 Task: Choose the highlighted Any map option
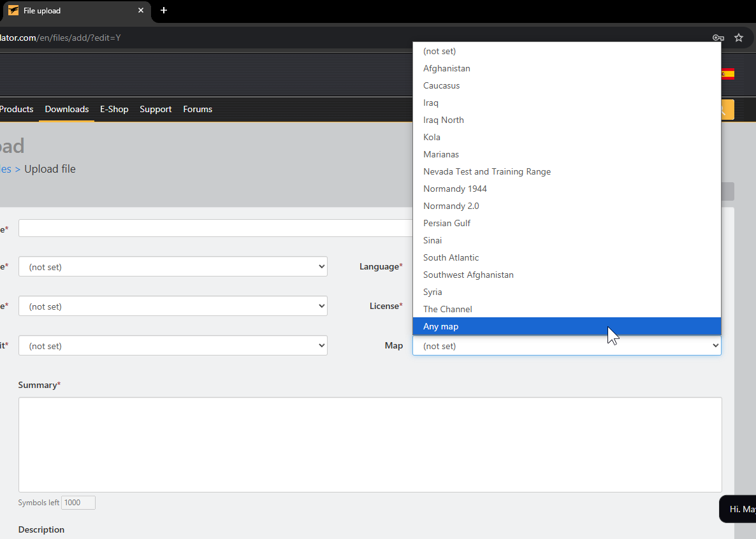tap(567, 326)
